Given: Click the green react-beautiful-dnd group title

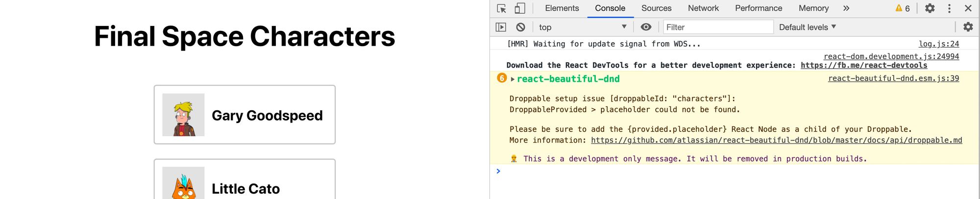Looking at the screenshot, I should [568, 79].
